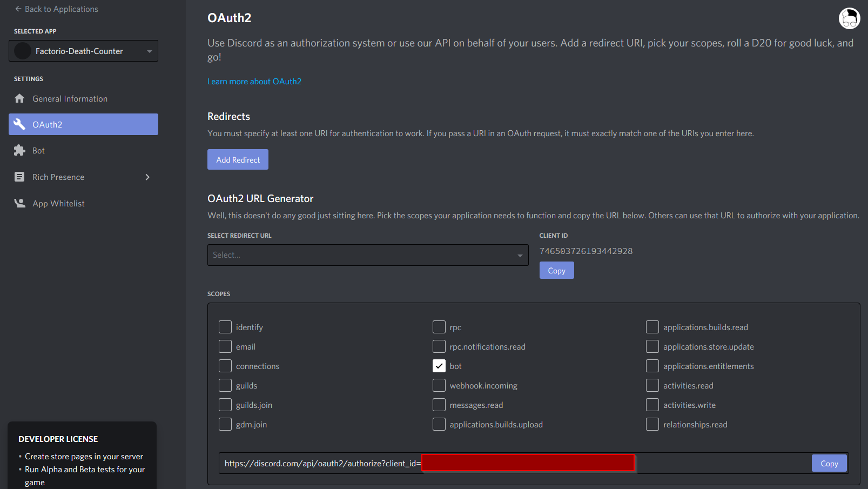Click the OAuth2 URL Generator heading
Image resolution: width=868 pixels, height=489 pixels.
260,198
